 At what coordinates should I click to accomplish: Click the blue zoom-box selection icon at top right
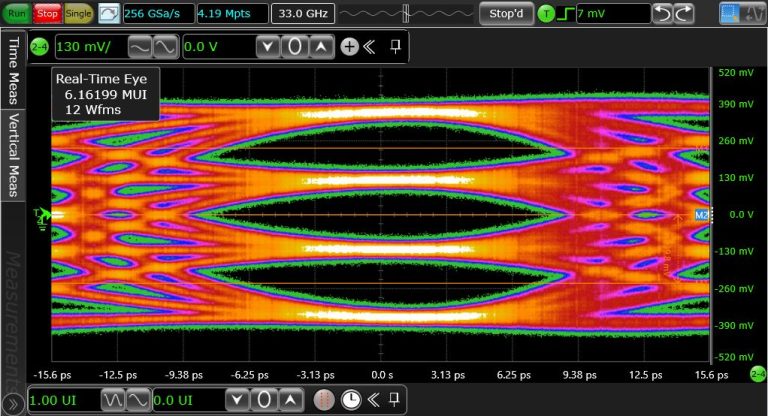pos(729,13)
